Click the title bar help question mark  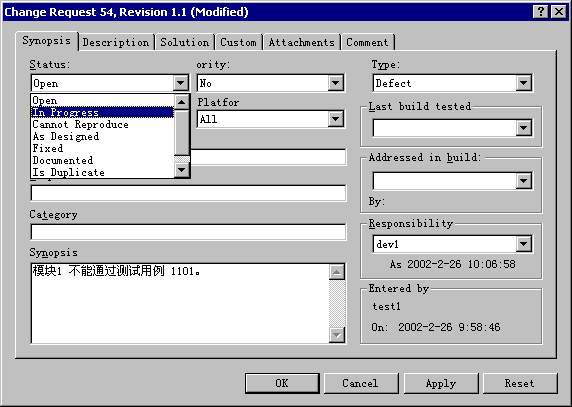click(541, 12)
